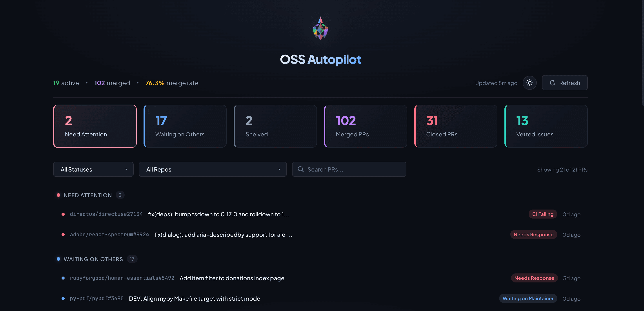This screenshot has height=311, width=644.
Task: Open the adobe/react-spectrum#9924 PR link
Action: [x=109, y=235]
